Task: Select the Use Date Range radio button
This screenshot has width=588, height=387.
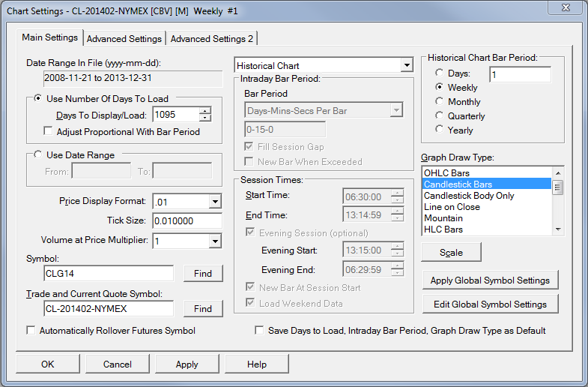Action: pos(38,154)
